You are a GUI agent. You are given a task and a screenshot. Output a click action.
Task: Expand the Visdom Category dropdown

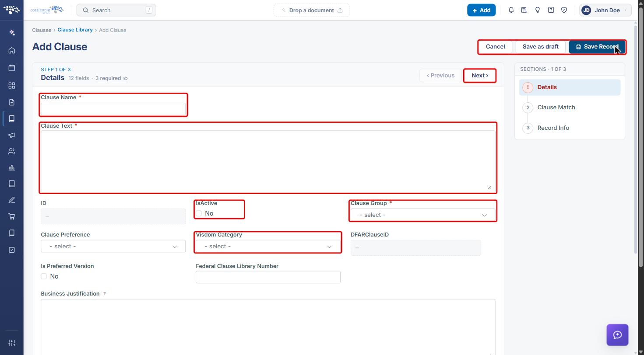tap(268, 246)
